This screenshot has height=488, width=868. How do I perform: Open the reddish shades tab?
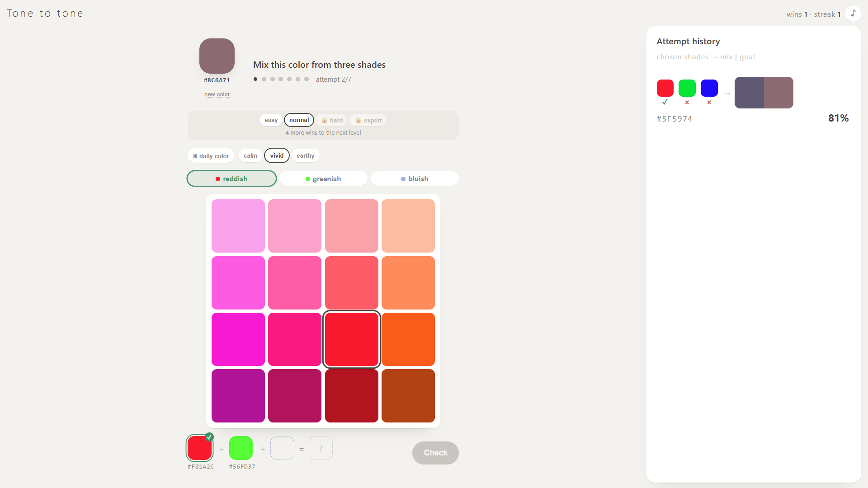tap(231, 179)
